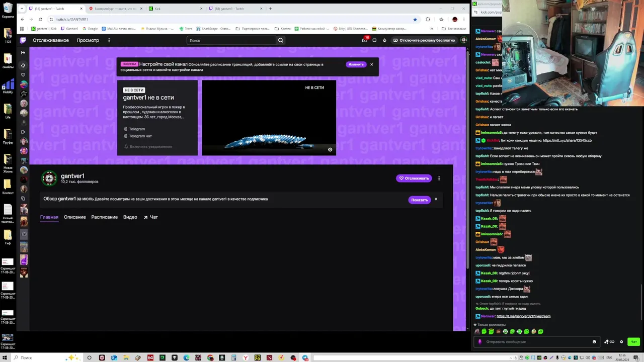This screenshot has width=644, height=362.
Task: Click the green Чат send button
Action: point(633,342)
